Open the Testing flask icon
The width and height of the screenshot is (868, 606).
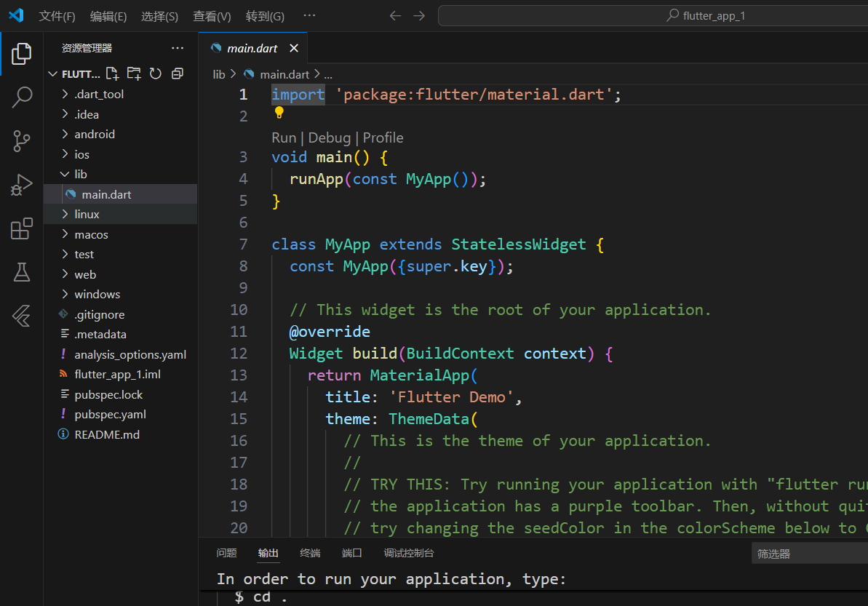22,273
